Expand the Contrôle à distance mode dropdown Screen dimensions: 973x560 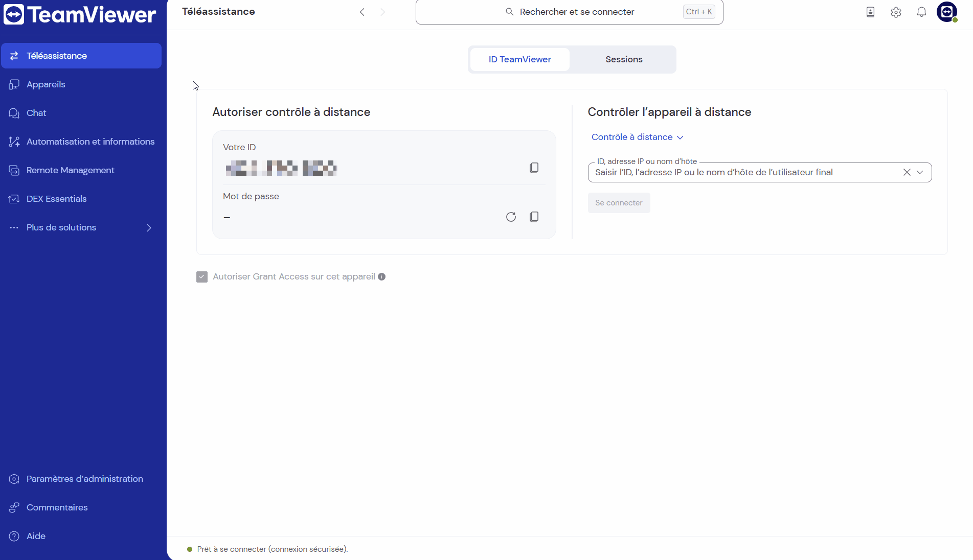(637, 137)
